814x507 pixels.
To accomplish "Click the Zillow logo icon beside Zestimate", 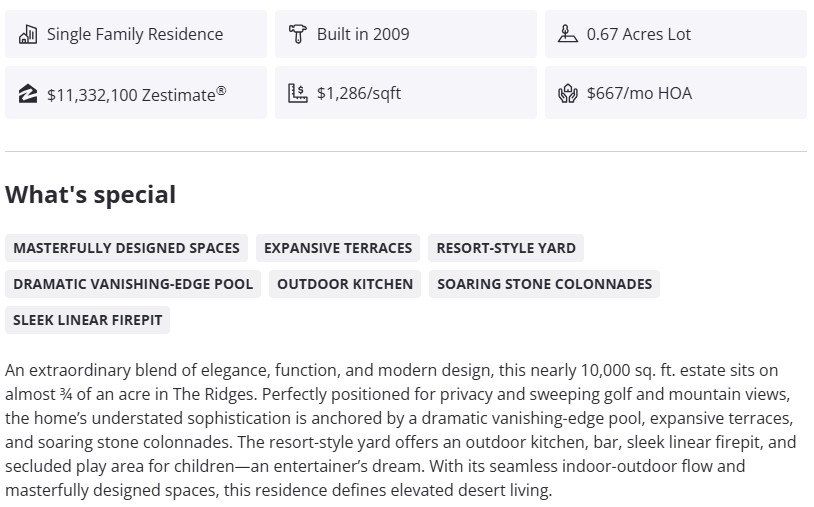I will click(x=28, y=94).
